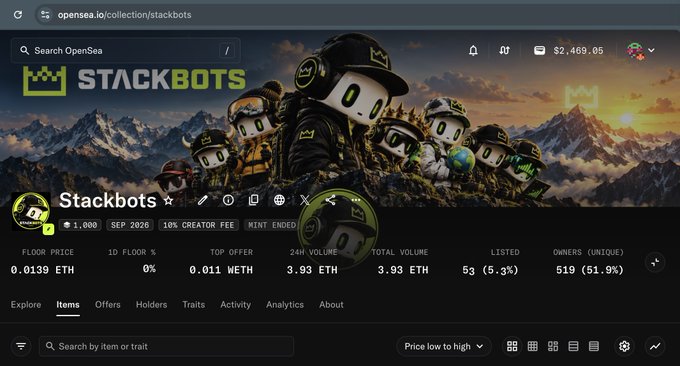The height and width of the screenshot is (366, 680).
Task: Click the STACKBOTS banner logo
Action: pyautogui.click(x=134, y=80)
